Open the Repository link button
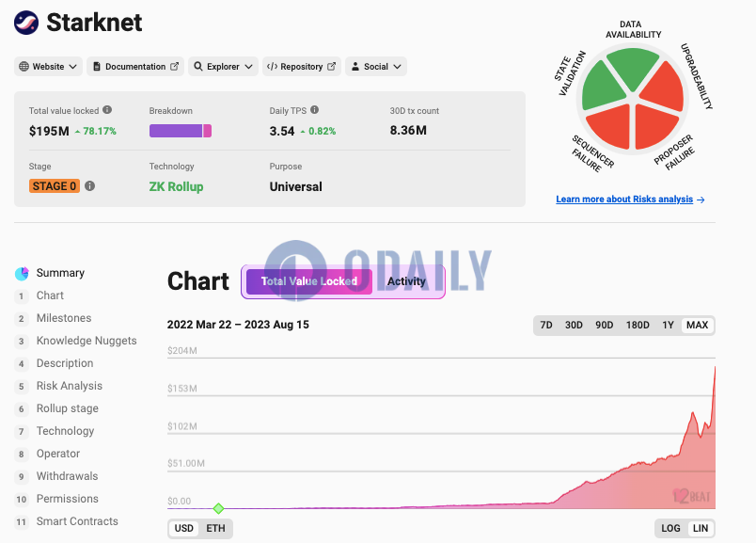 [x=301, y=67]
